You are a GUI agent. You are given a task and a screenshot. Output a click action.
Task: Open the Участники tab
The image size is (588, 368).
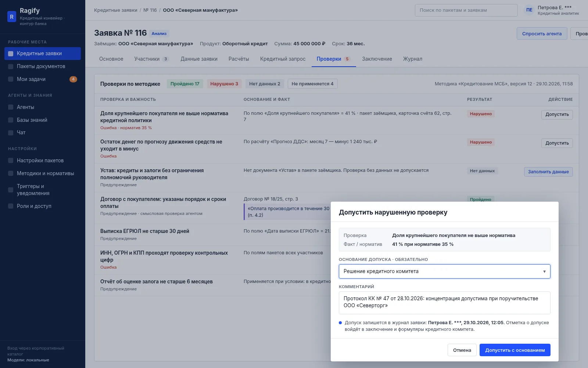point(151,59)
